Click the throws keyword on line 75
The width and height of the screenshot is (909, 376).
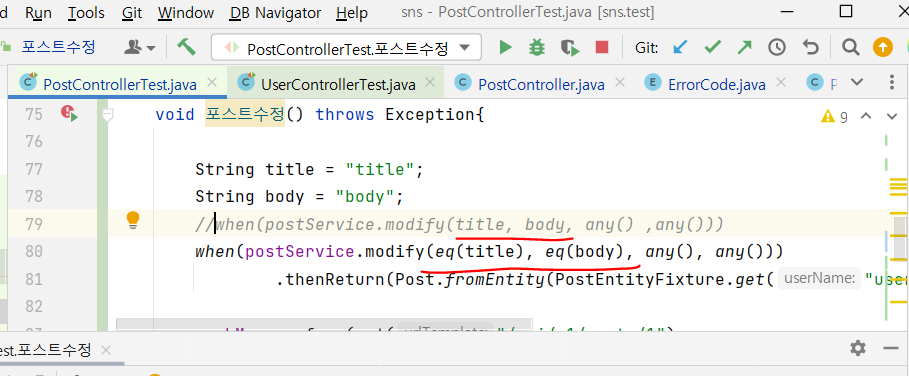pyautogui.click(x=345, y=115)
